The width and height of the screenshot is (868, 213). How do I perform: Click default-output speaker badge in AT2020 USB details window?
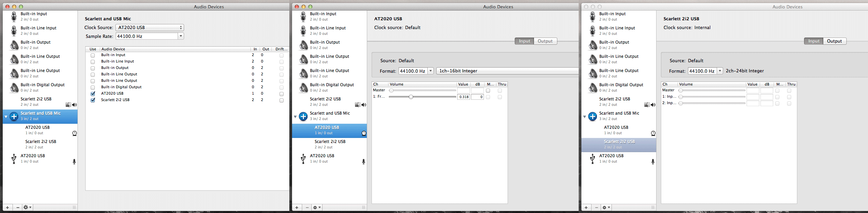coord(363,105)
